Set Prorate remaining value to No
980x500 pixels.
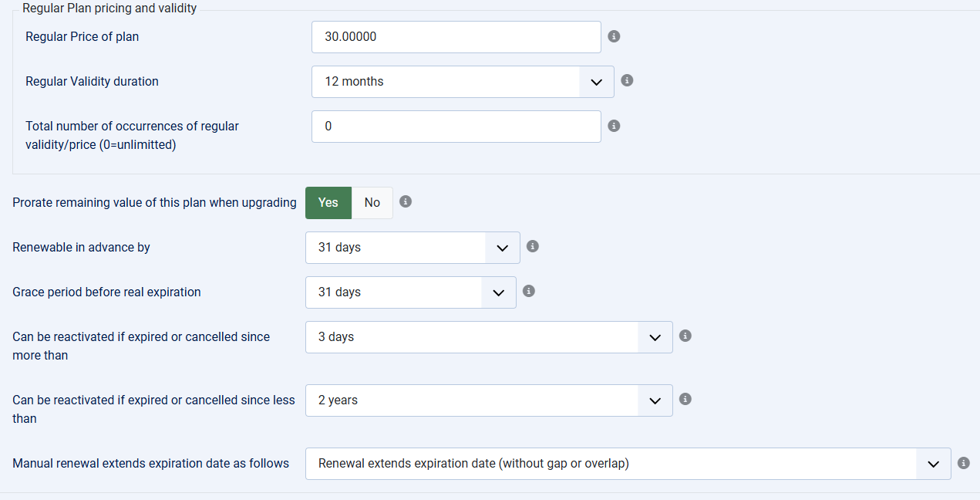(372, 202)
